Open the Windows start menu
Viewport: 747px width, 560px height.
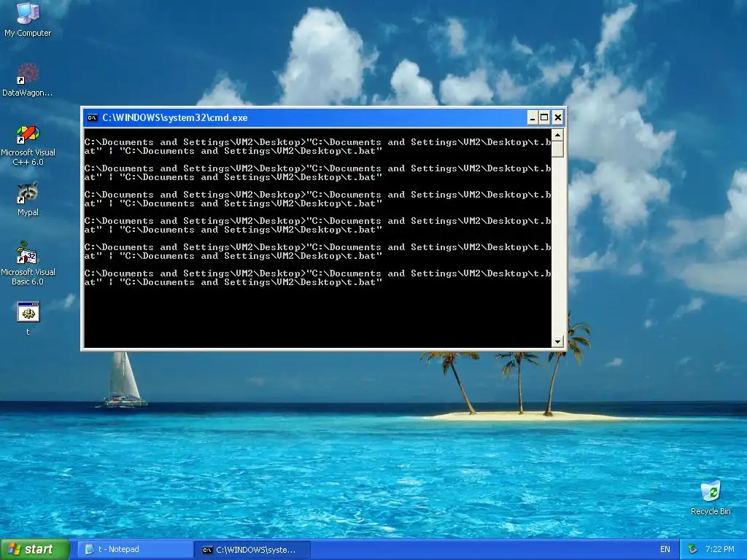tap(35, 550)
